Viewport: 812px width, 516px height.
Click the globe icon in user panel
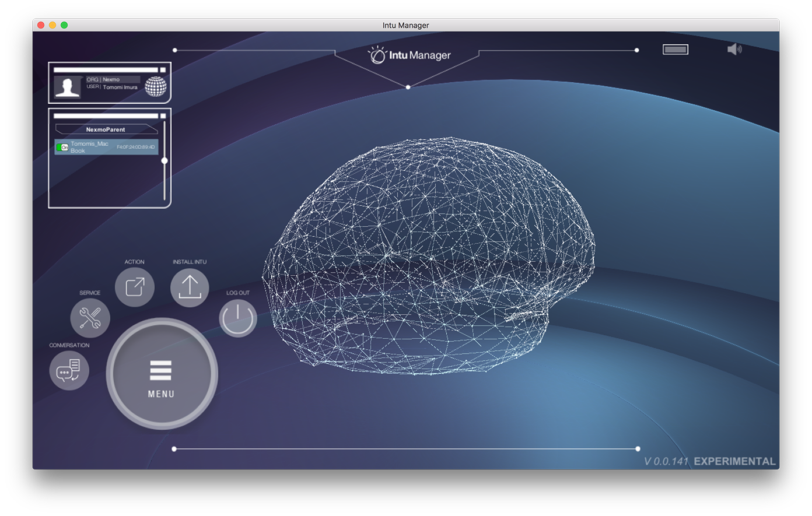156,86
